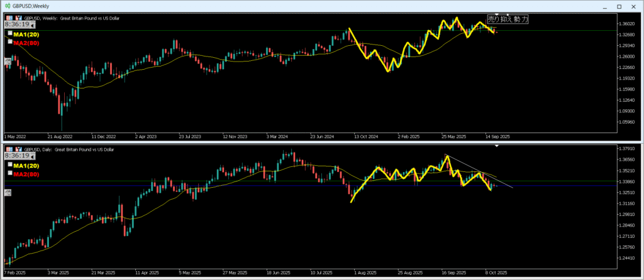644x280 pixels.
Task: Collapse the timer arrow beside 8:36:19 in Weekly chart
Action: click(31, 26)
